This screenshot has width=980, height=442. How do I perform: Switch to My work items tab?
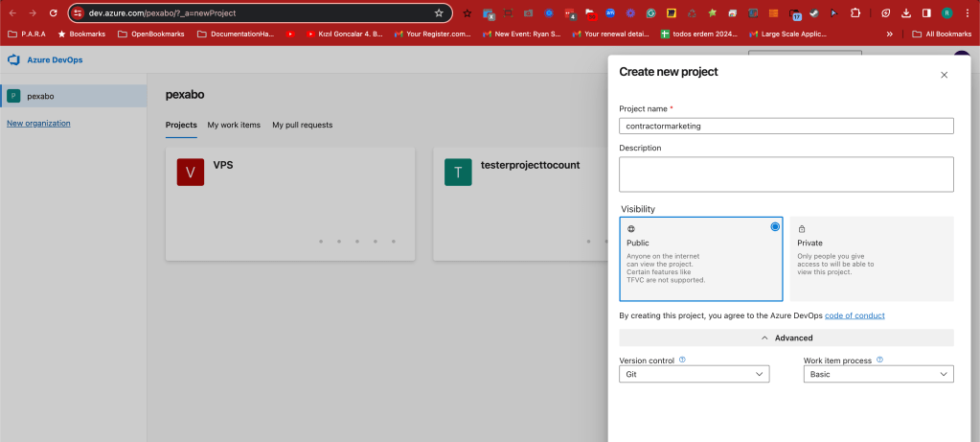pos(234,125)
